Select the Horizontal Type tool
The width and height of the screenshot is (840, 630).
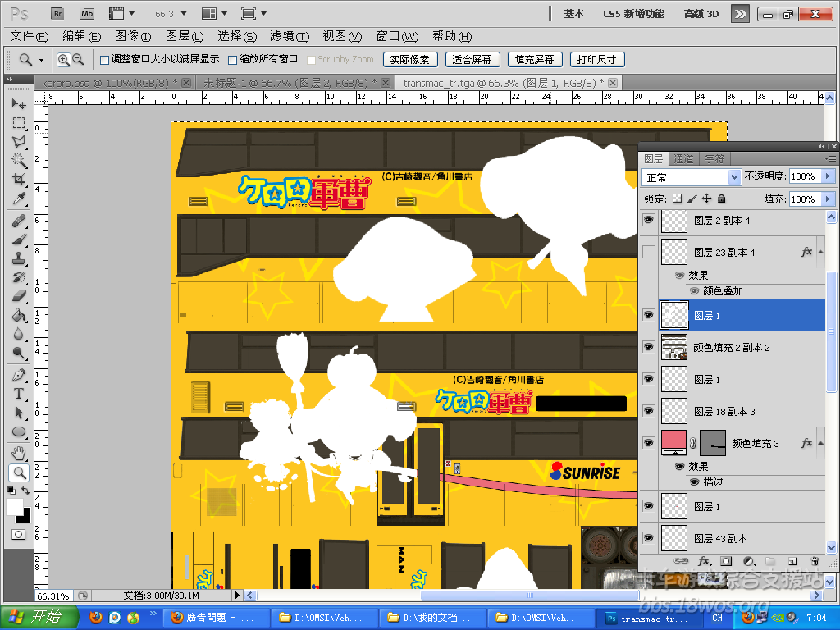tap(18, 394)
